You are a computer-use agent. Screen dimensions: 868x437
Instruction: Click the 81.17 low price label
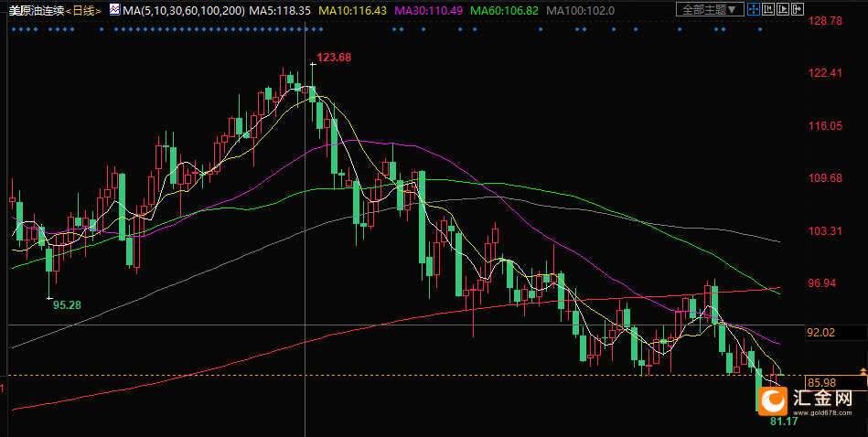[784, 421]
